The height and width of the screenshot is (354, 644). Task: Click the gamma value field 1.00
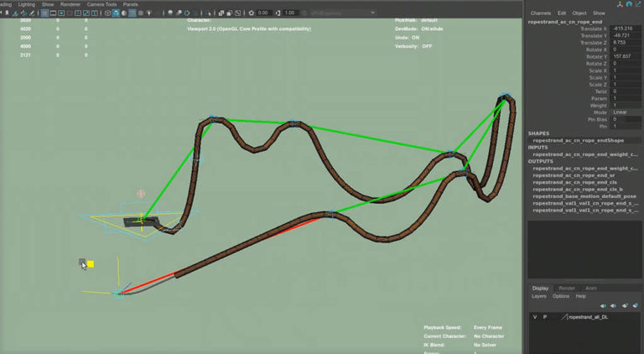[290, 13]
